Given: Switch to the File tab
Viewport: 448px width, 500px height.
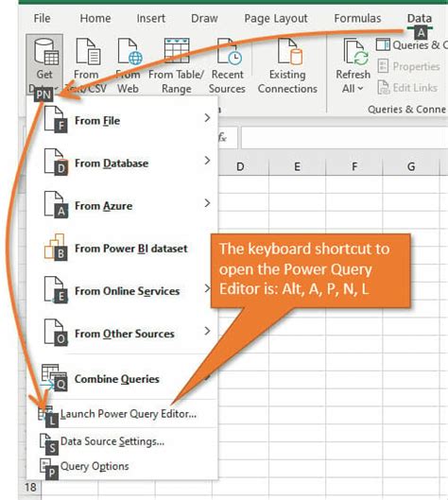Looking at the screenshot, I should click(x=43, y=18).
